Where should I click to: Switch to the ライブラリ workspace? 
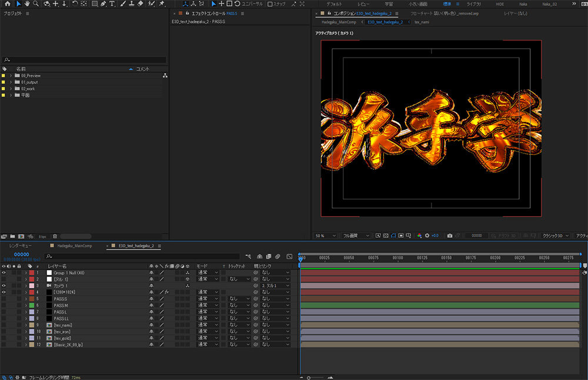tap(473, 4)
